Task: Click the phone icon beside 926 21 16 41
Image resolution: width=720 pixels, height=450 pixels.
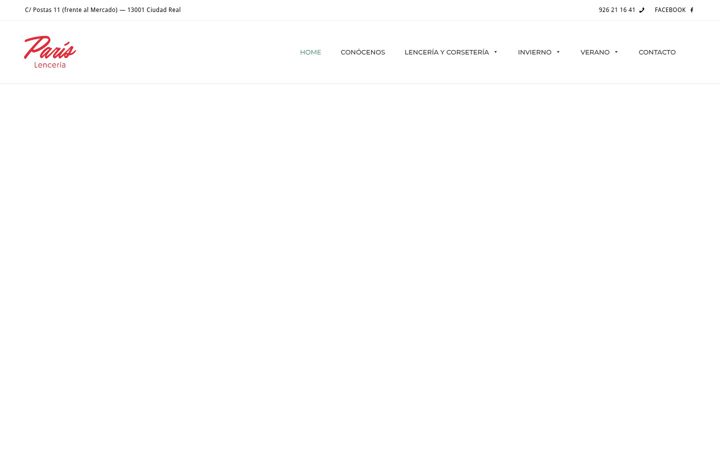Action: click(x=641, y=10)
